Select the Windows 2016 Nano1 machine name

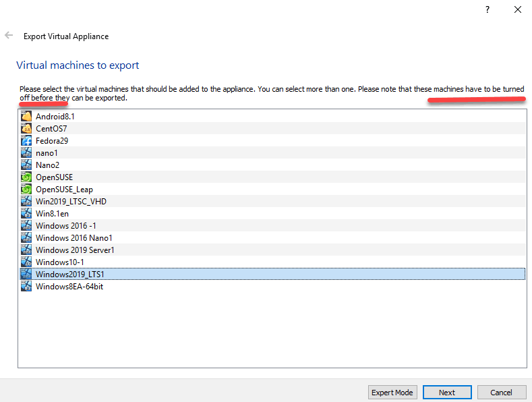point(74,237)
